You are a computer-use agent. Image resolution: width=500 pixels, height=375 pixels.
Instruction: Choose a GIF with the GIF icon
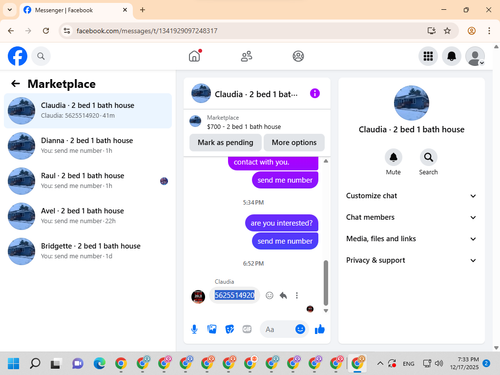pyautogui.click(x=247, y=329)
